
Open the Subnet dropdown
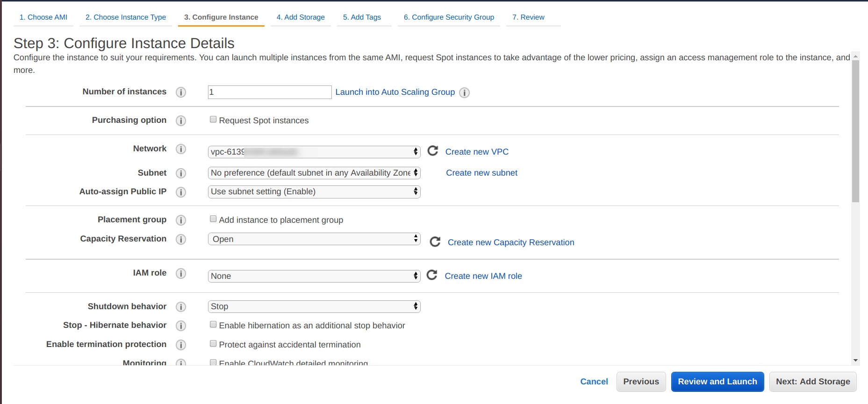[314, 173]
